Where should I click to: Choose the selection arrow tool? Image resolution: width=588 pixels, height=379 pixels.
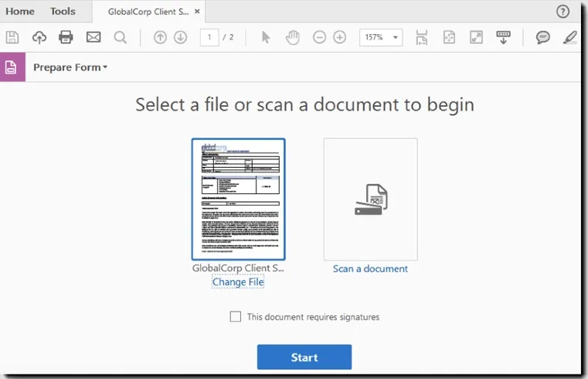(266, 37)
